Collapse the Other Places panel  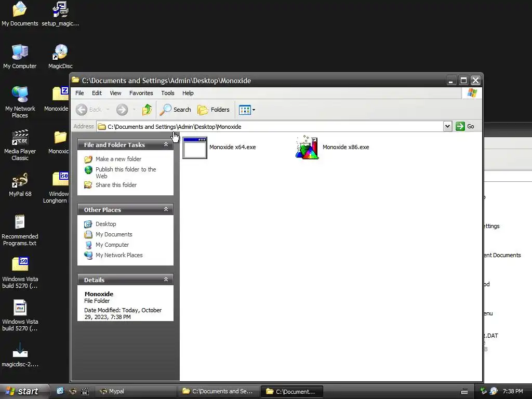166,209
